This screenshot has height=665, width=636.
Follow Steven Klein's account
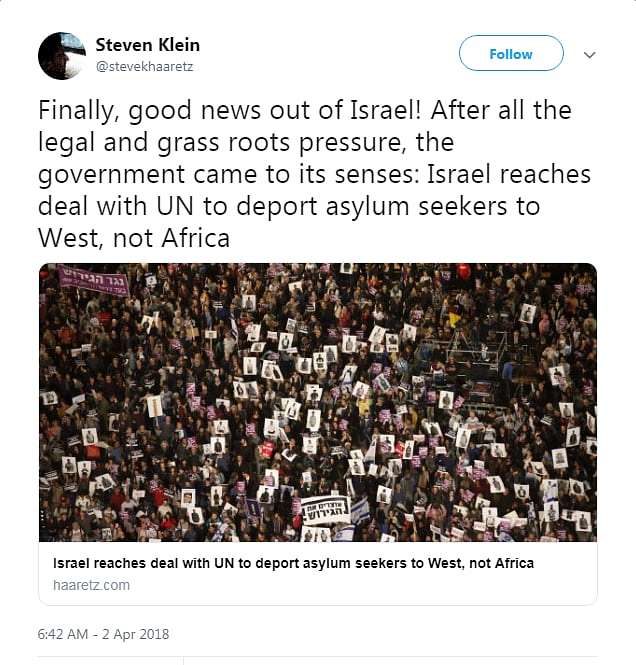511,53
